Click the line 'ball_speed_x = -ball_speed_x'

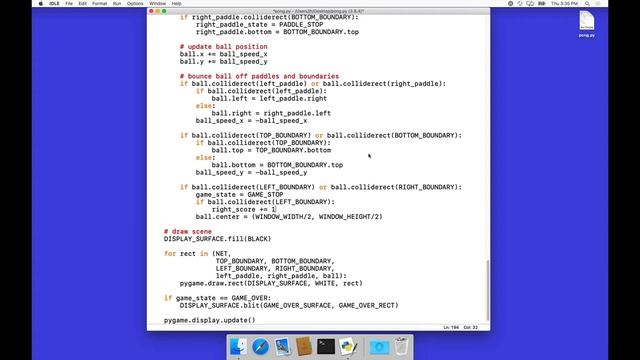click(x=251, y=121)
